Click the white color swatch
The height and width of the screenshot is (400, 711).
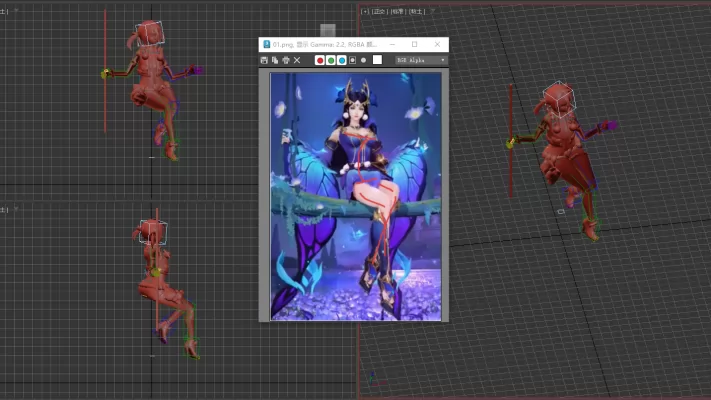[377, 60]
